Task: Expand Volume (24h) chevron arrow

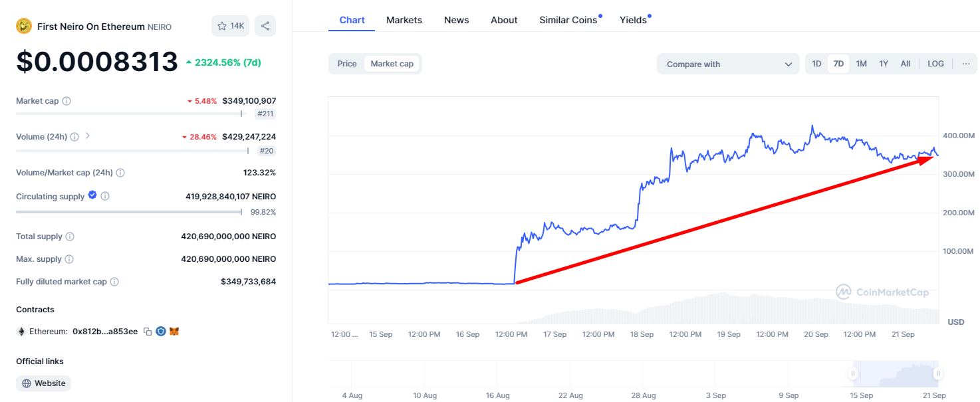Action: point(88,136)
